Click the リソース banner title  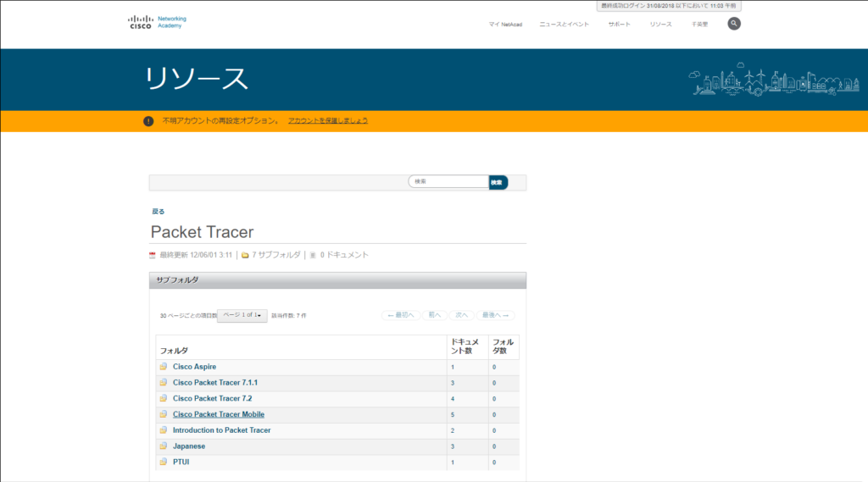[x=197, y=79]
